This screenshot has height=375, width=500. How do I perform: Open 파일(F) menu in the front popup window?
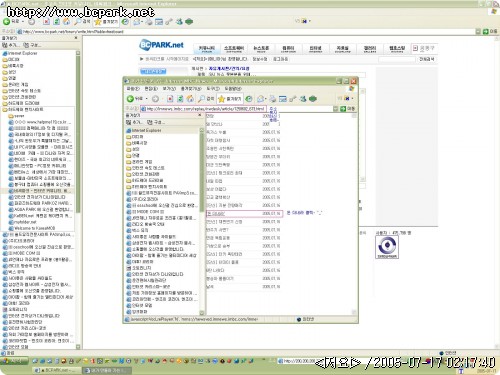133,89
